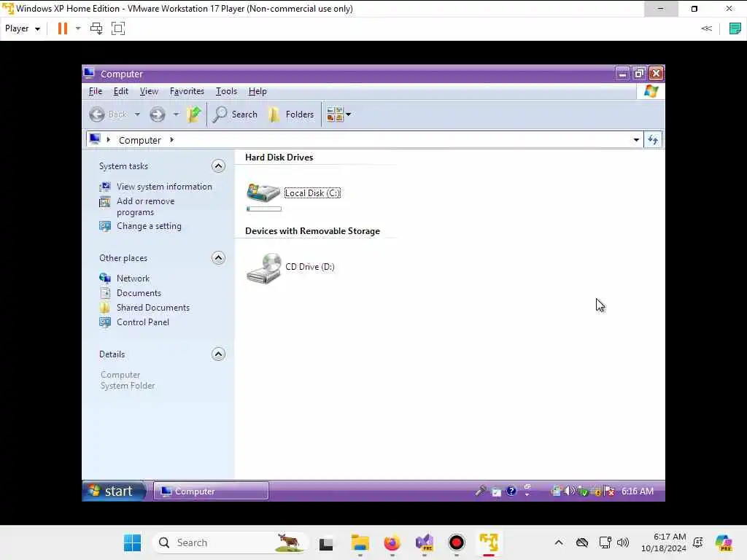Click the Windows 11 Start button
Screen dimensions: 747x560
point(133,542)
